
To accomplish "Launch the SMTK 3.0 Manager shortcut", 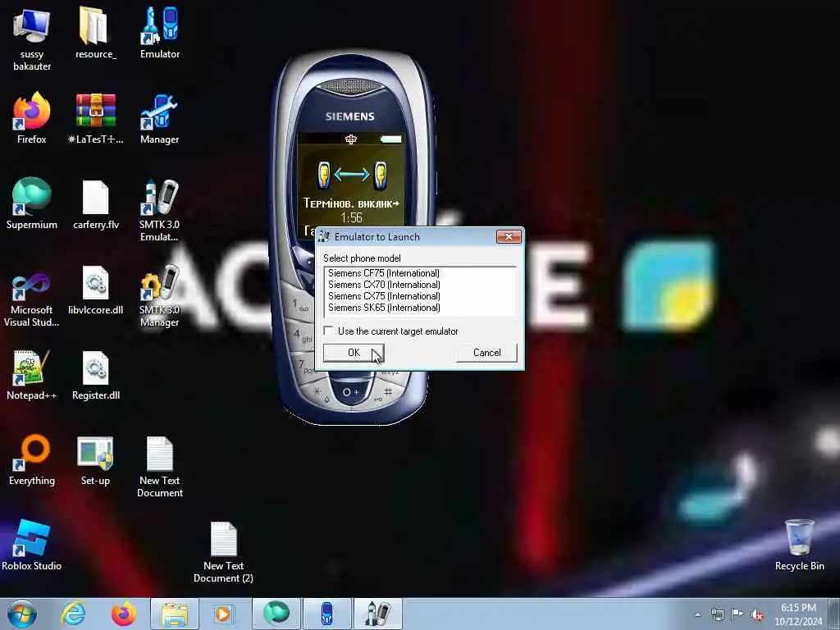I will point(160,294).
